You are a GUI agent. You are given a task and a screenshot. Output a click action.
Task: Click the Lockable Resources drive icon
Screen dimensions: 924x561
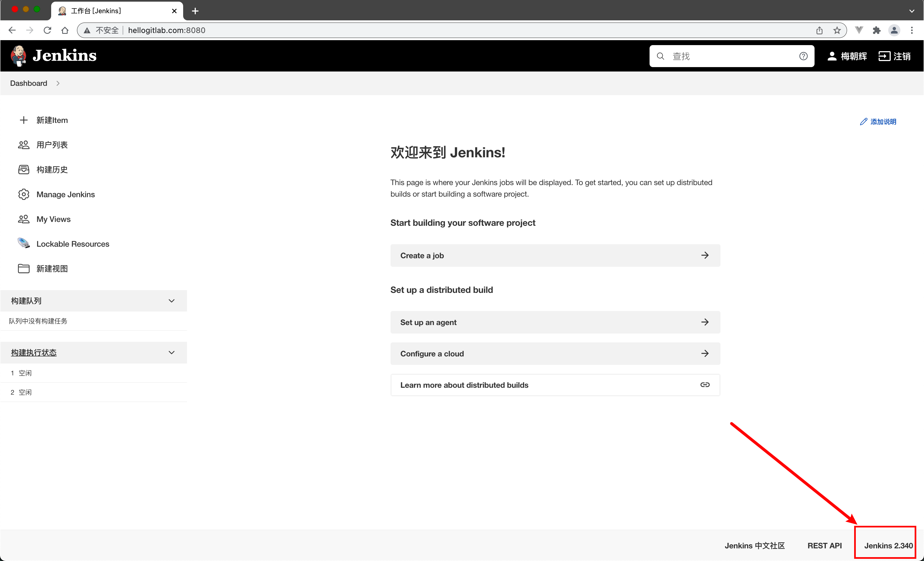[24, 243]
